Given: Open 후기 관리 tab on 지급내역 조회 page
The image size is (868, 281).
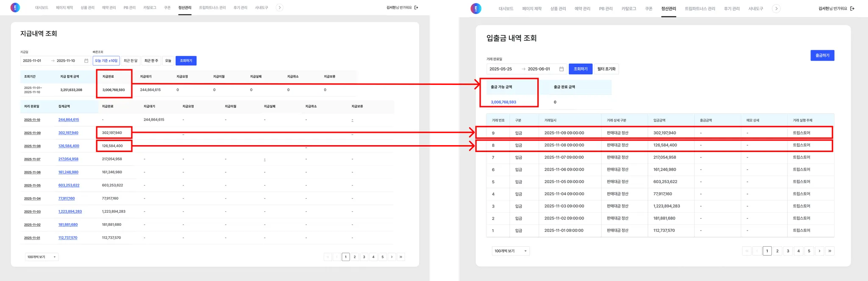Looking at the screenshot, I should click(x=240, y=8).
